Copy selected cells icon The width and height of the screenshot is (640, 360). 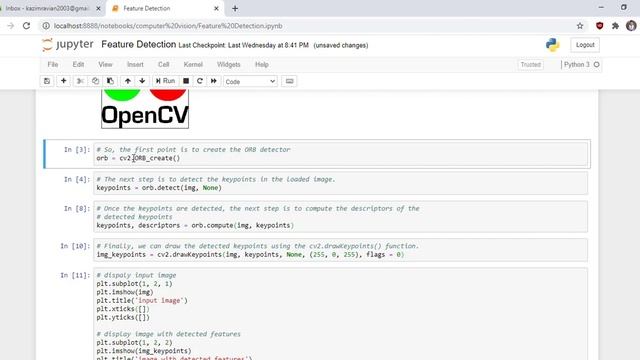point(95,81)
